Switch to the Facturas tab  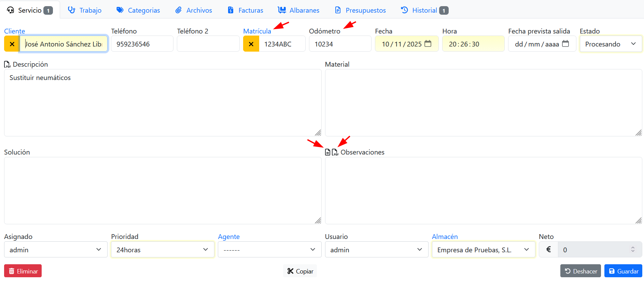tap(246, 10)
